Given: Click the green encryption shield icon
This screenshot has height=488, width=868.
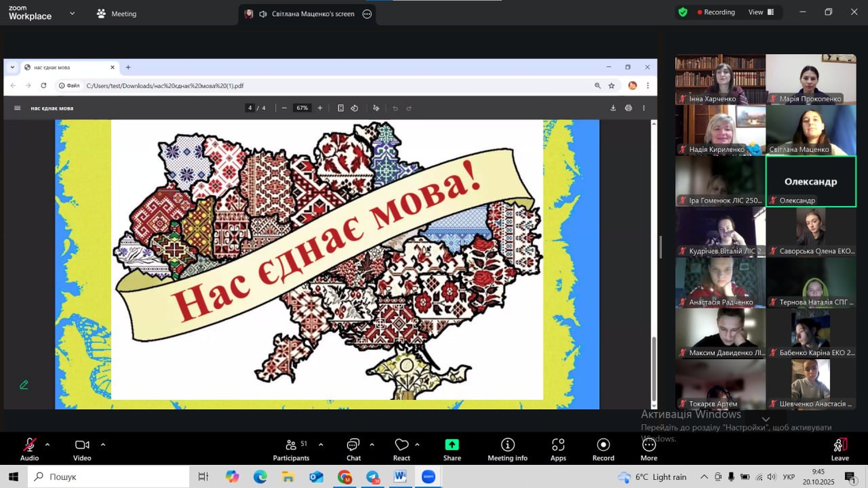Looking at the screenshot, I should [683, 12].
